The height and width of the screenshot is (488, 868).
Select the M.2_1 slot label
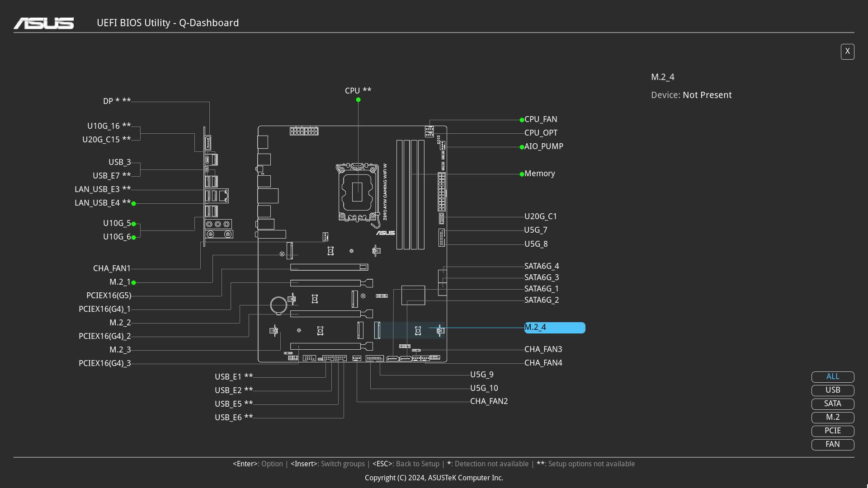coord(120,282)
